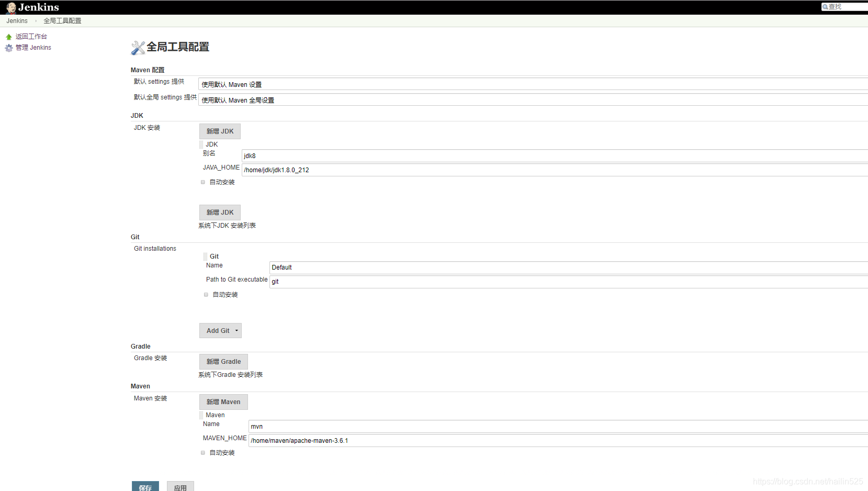Screen dimensions: 868x491
Task: Click the JDK 安装 label
Action: (x=147, y=128)
